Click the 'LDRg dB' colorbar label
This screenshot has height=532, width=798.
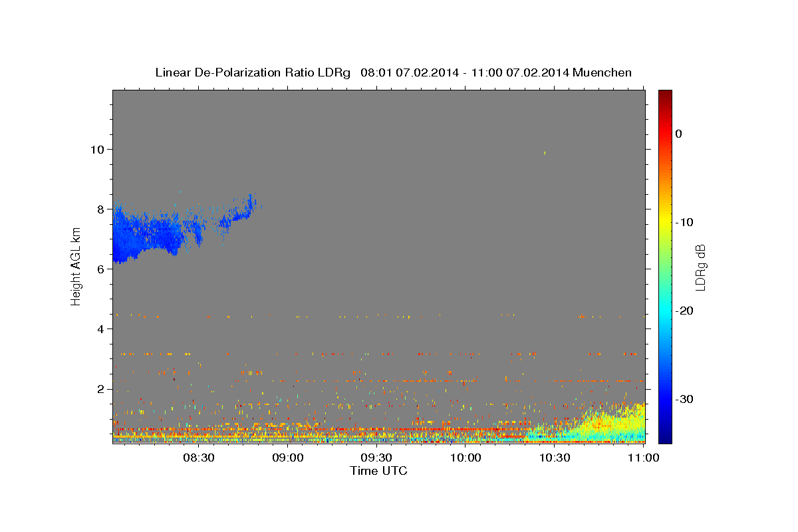click(x=700, y=267)
